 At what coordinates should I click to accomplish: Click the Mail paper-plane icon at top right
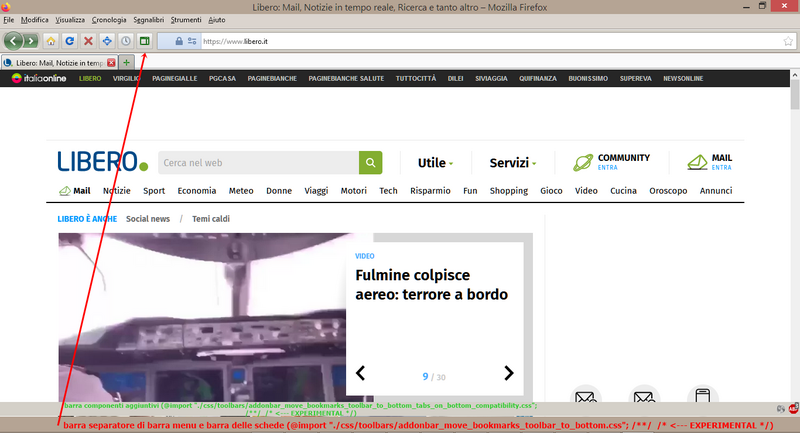click(697, 163)
